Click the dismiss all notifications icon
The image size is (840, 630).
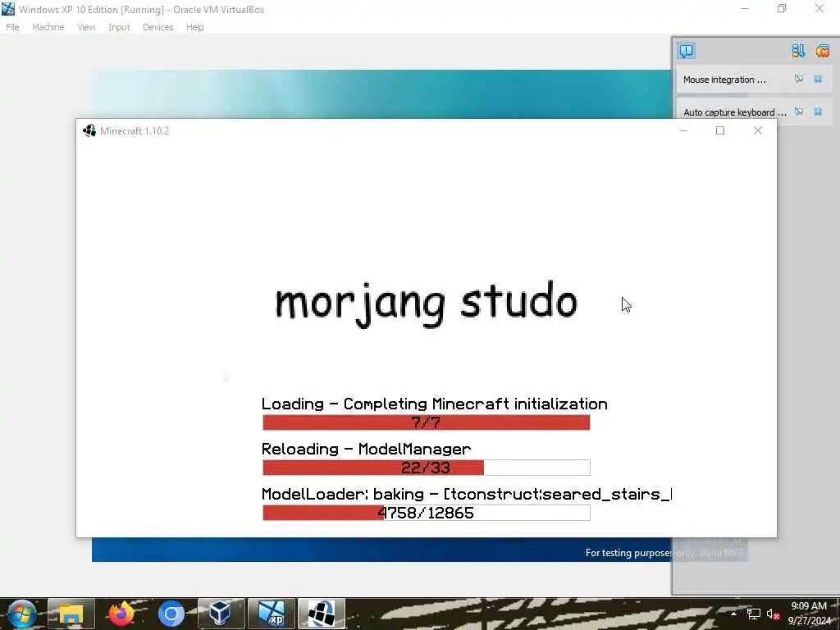pyautogui.click(x=822, y=51)
